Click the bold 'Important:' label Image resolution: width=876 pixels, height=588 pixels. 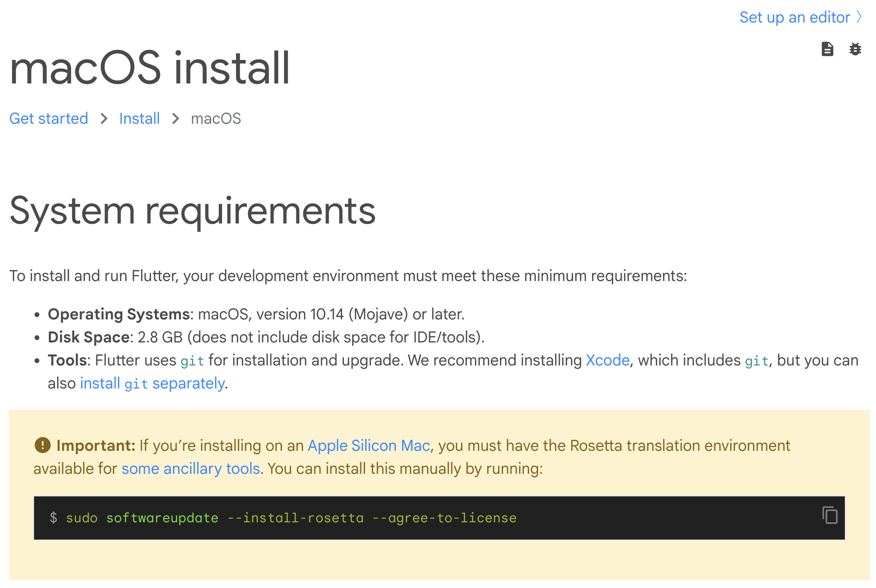[96, 446]
